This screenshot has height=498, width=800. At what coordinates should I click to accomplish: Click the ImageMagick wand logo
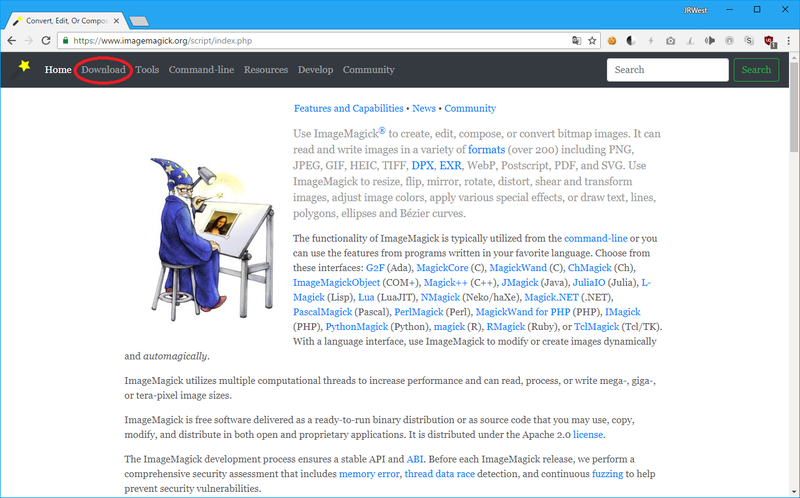point(22,69)
